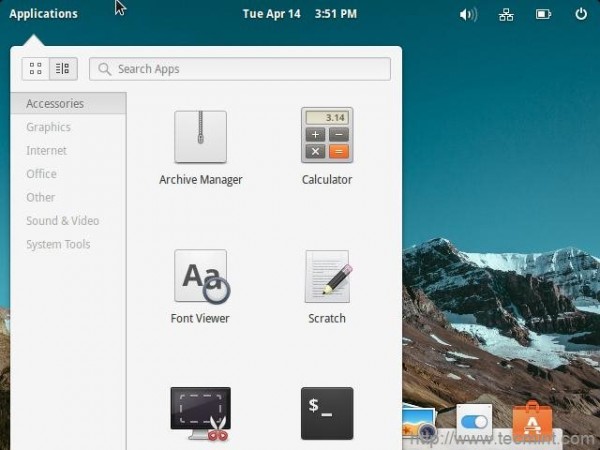Open Software Center from the dock
This screenshot has width=600, height=450.
[532, 420]
